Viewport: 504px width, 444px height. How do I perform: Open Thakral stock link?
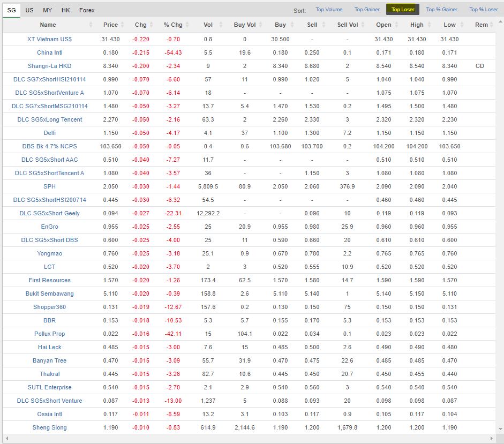(49, 374)
